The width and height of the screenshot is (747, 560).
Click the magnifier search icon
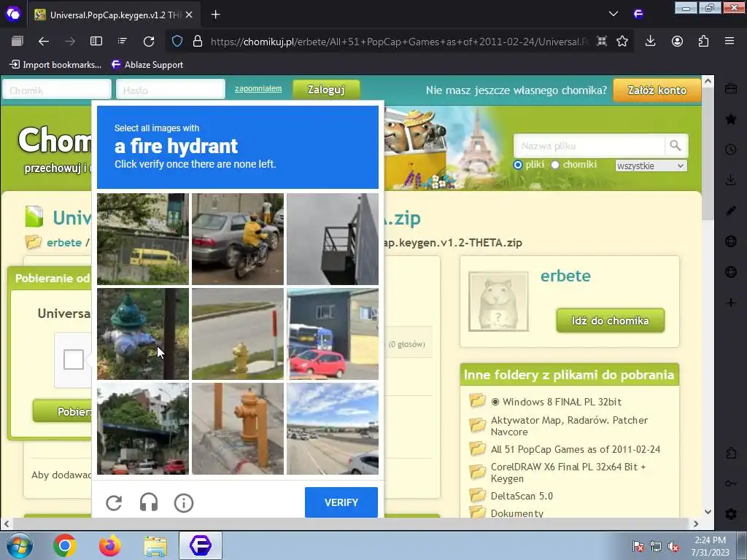(676, 146)
